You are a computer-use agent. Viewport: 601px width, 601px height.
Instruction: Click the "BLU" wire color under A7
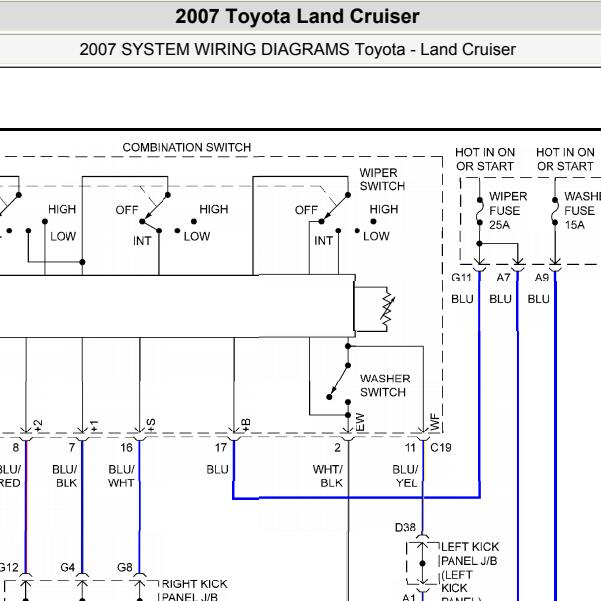click(x=500, y=299)
